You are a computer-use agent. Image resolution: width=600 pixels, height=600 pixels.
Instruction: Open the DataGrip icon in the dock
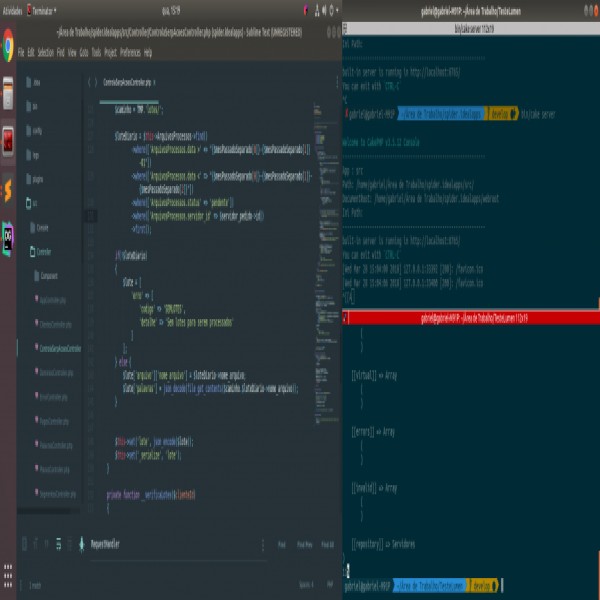tap(8, 236)
